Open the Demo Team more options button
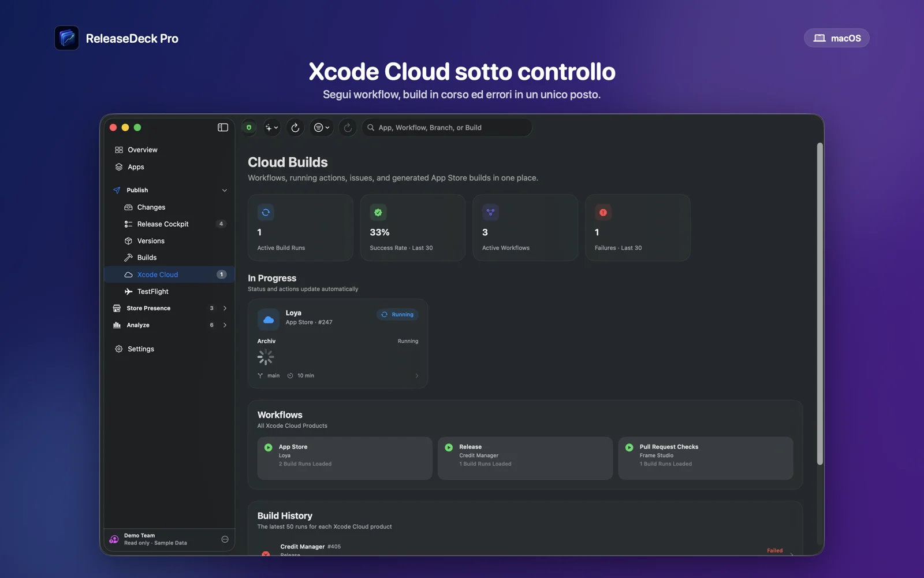This screenshot has width=924, height=578. (225, 539)
